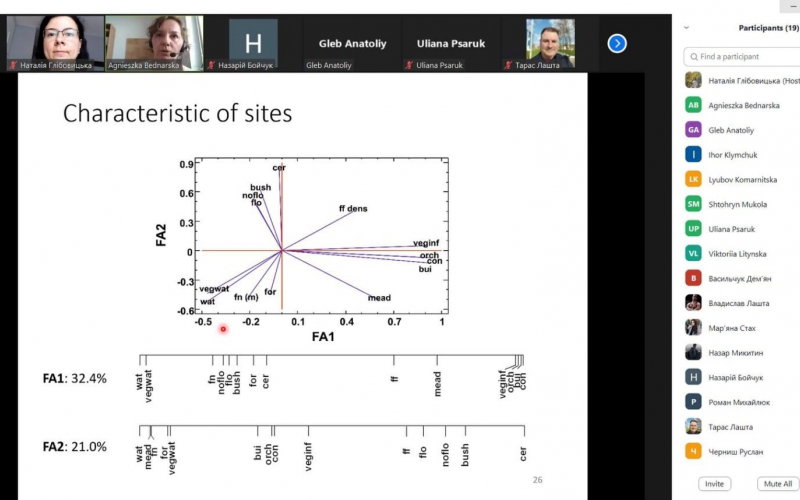The width and height of the screenshot is (800, 500).
Task: Click the Find a participant search box
Action: [742, 57]
